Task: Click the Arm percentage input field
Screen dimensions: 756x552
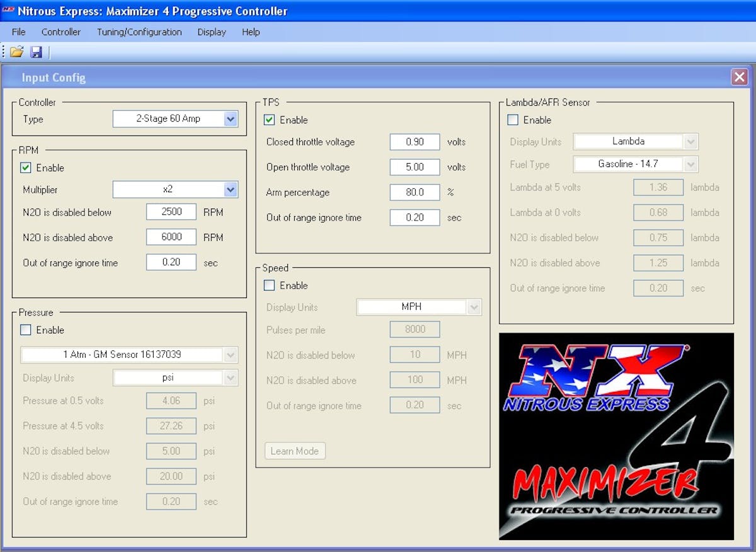Action: (x=415, y=192)
